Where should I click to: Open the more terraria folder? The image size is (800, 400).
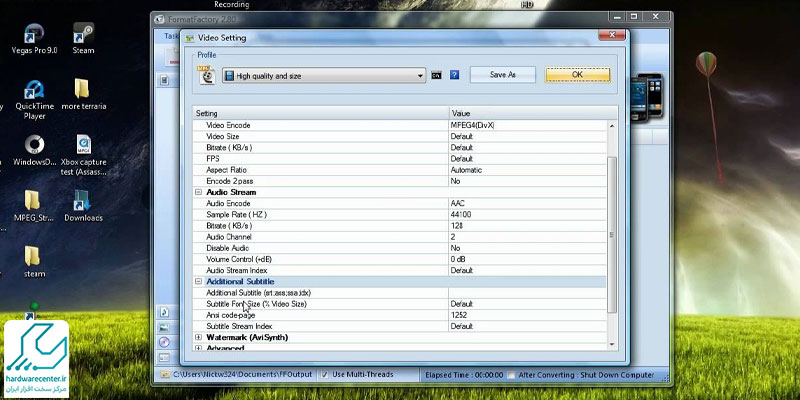[83, 94]
